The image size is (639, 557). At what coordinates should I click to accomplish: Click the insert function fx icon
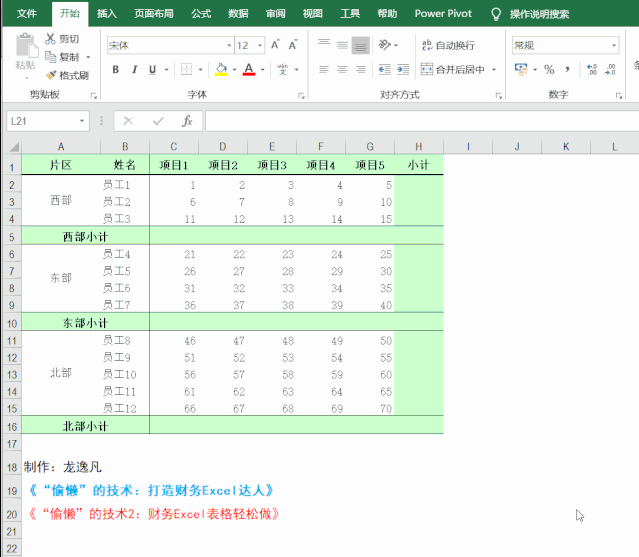187,121
